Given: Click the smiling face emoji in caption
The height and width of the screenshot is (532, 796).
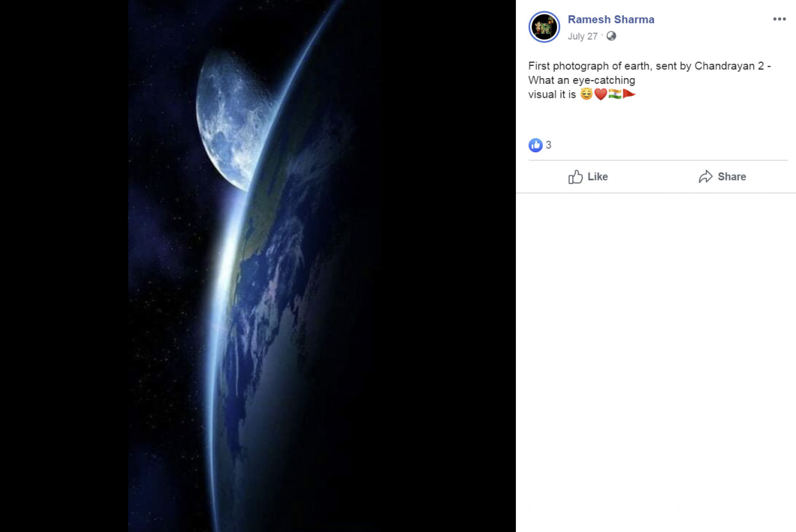Looking at the screenshot, I should click(586, 95).
